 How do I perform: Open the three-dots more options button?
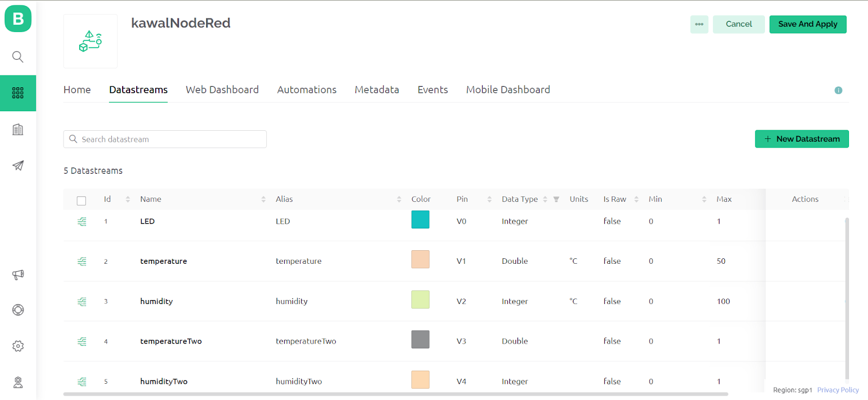pos(699,24)
